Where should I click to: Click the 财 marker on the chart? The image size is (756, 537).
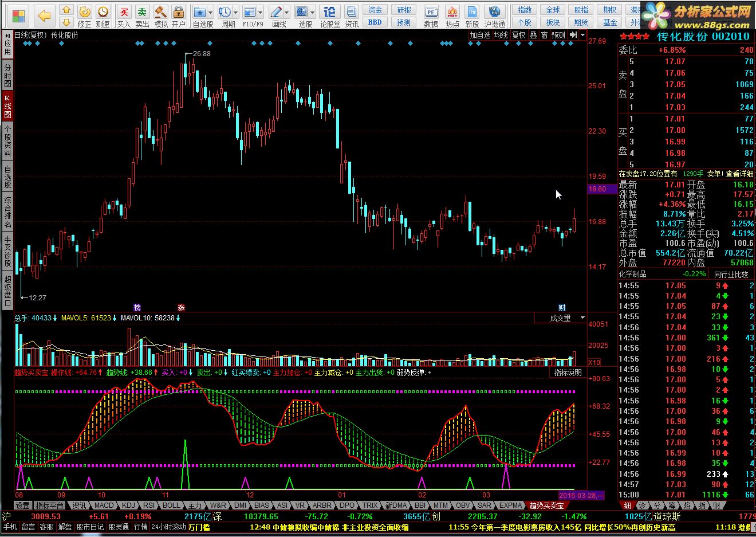coord(562,307)
